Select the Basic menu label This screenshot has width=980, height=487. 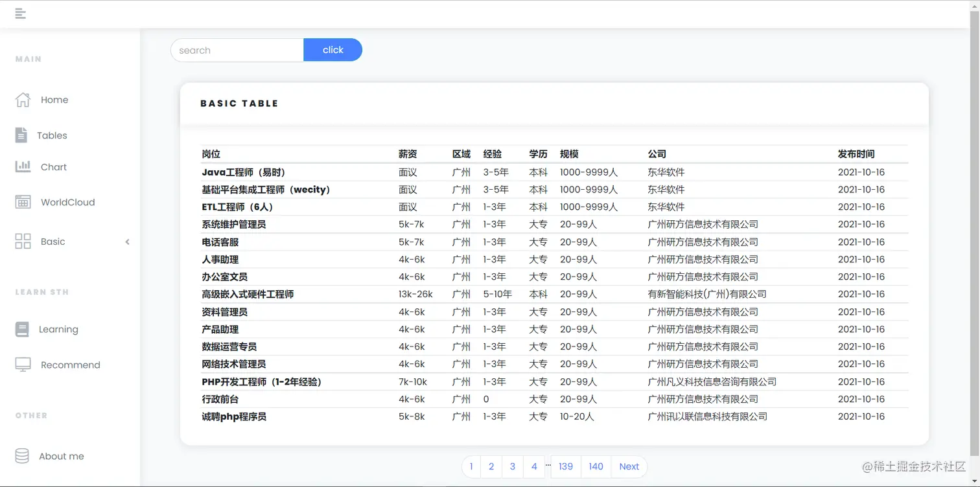coord(53,242)
